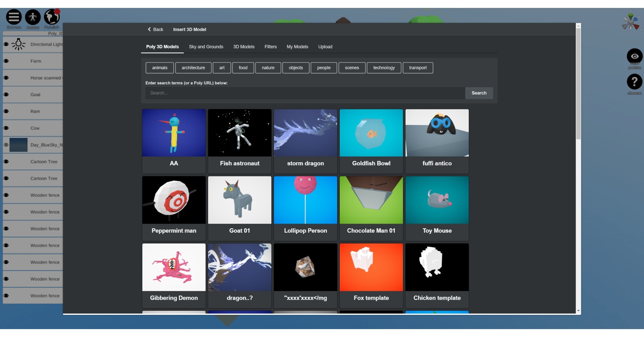Select the animals category filter
Image resolution: width=644 pixels, height=337 pixels.
click(159, 68)
